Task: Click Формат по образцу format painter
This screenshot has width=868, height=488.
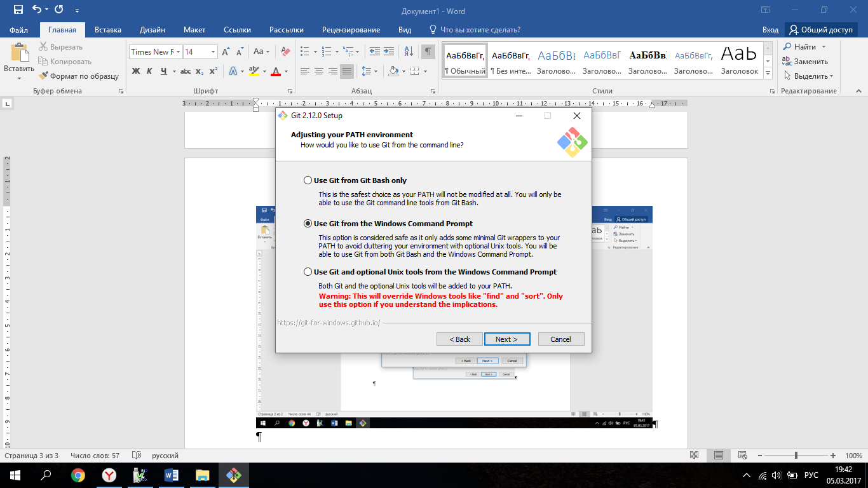Action: tap(79, 76)
